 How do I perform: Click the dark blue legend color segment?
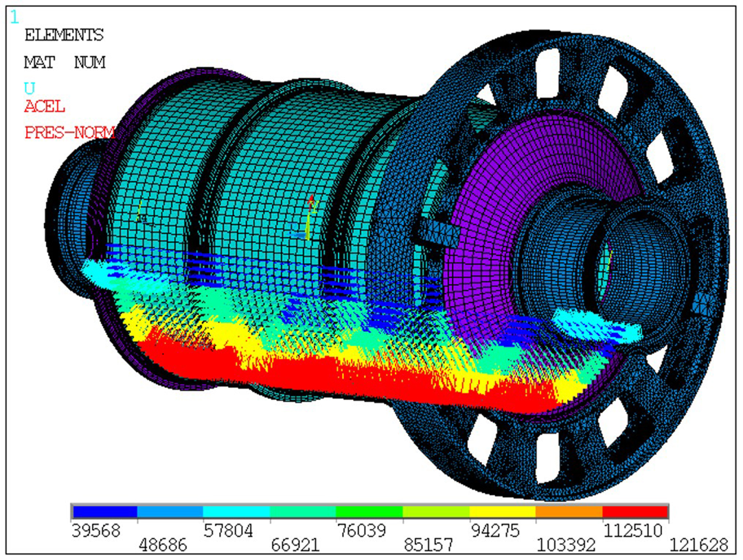coord(105,511)
